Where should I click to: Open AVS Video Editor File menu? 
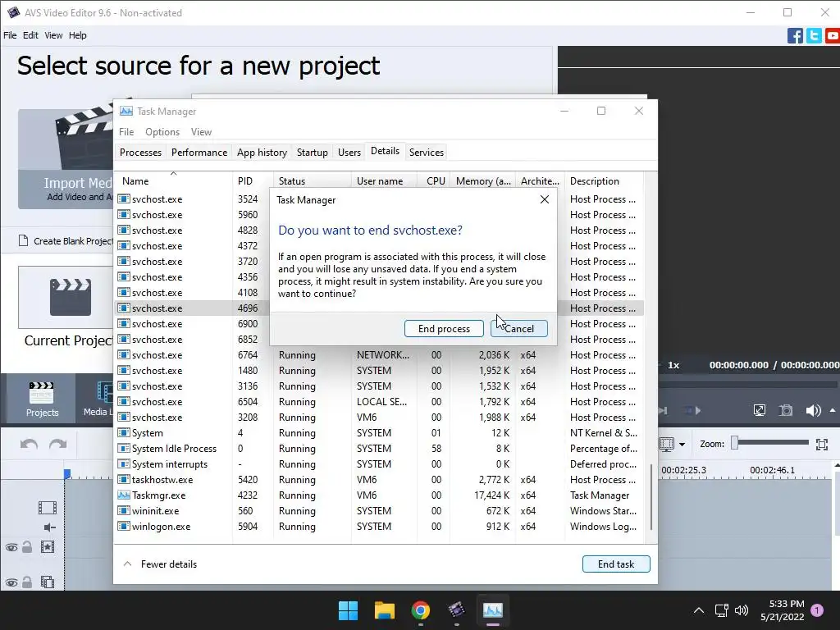pyautogui.click(x=10, y=35)
